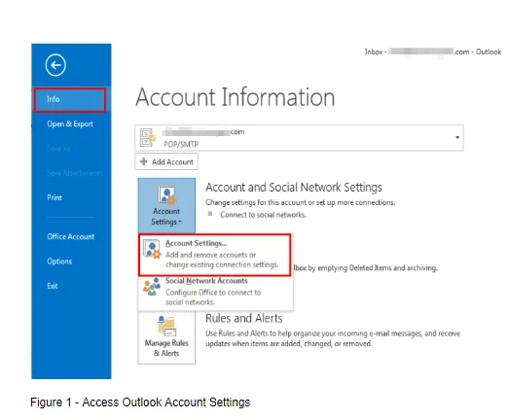508x420 pixels.
Task: Open Options from the sidebar
Action: tap(59, 262)
